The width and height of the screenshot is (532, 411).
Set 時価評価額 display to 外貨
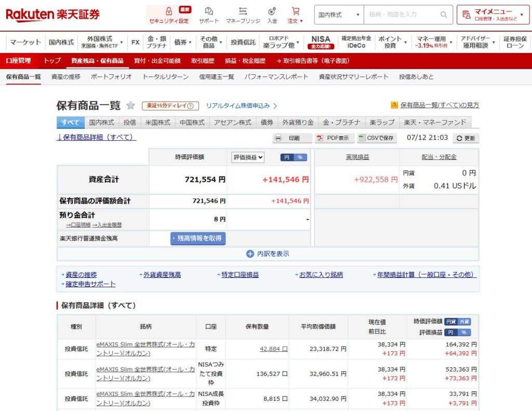tap(464, 322)
